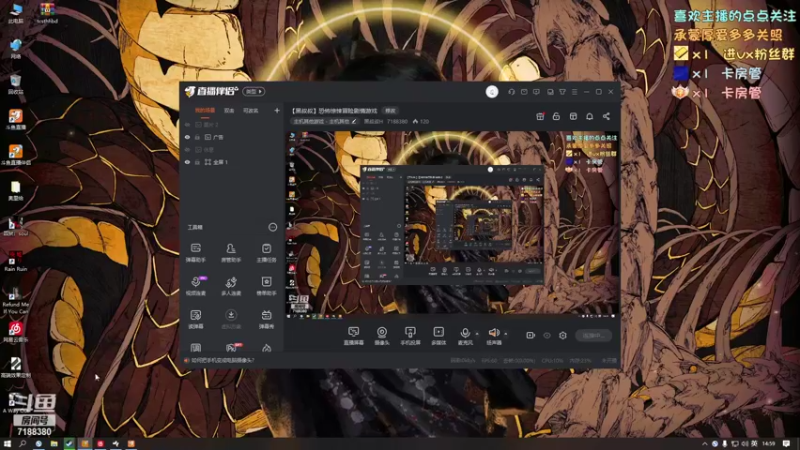This screenshot has height=450, width=800.
Task: Toggle lock on the 广告 source
Action: [x=197, y=137]
